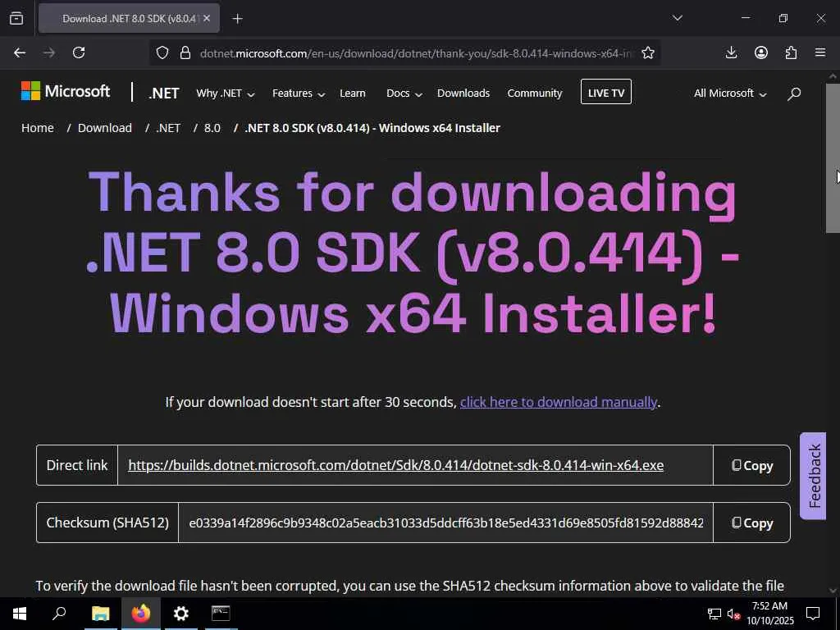View site security padlock info
The width and height of the screenshot is (840, 630).
pos(185,52)
